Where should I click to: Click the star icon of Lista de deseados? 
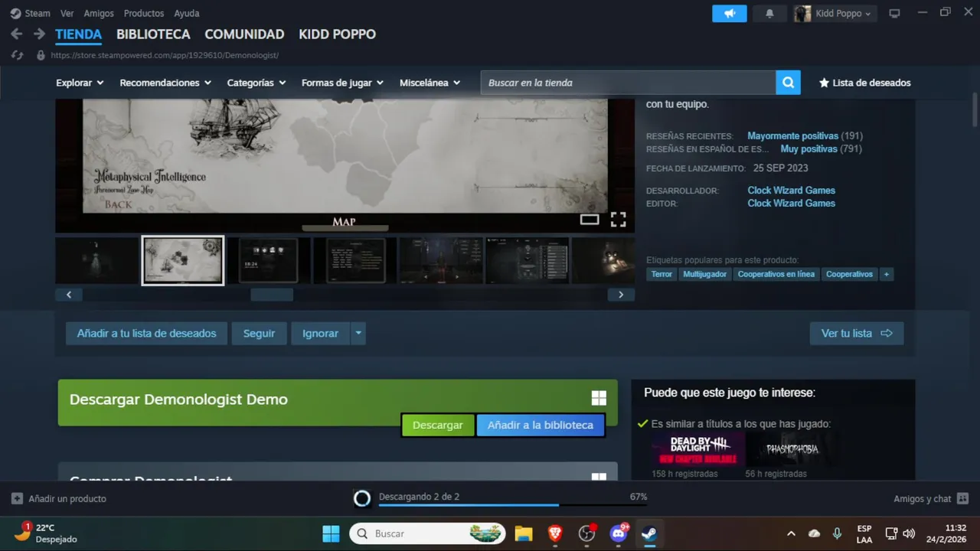tap(824, 83)
